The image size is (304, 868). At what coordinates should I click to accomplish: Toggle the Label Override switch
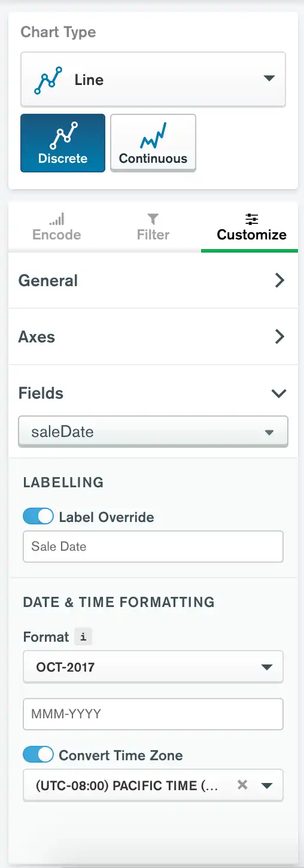[x=38, y=517]
